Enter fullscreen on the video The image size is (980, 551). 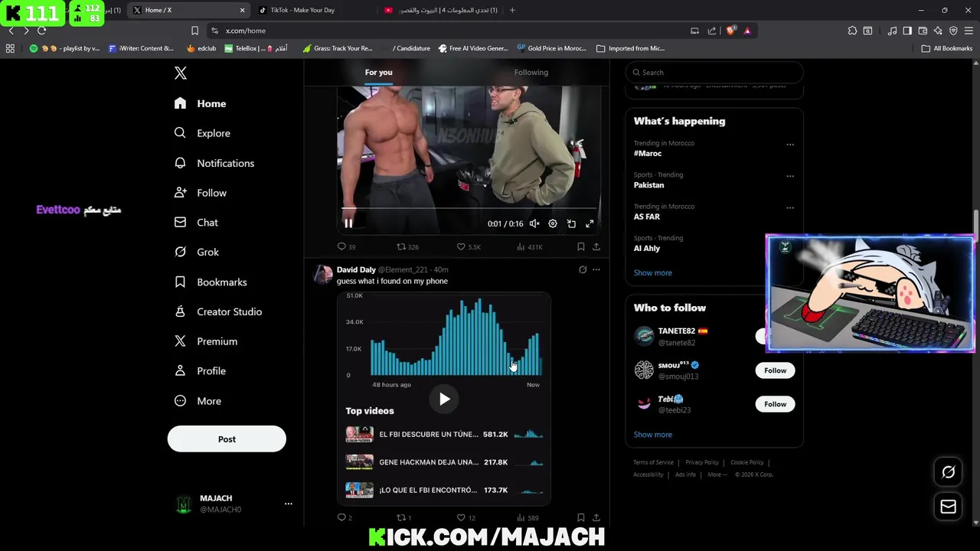590,223
